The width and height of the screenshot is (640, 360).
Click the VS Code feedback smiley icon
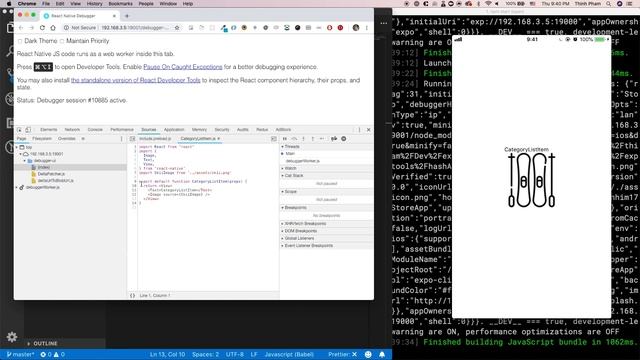pyautogui.click(x=368, y=354)
